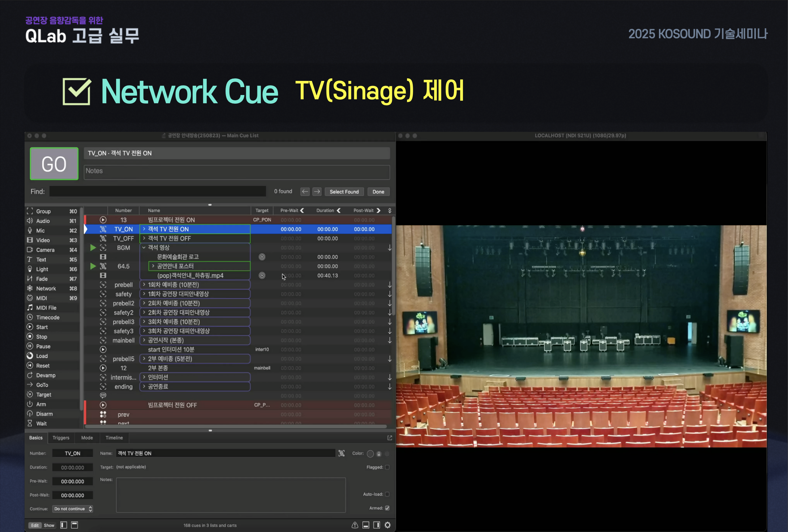This screenshot has height=532, width=788.
Task: Open the Timeline inspector tab
Action: [x=114, y=438]
